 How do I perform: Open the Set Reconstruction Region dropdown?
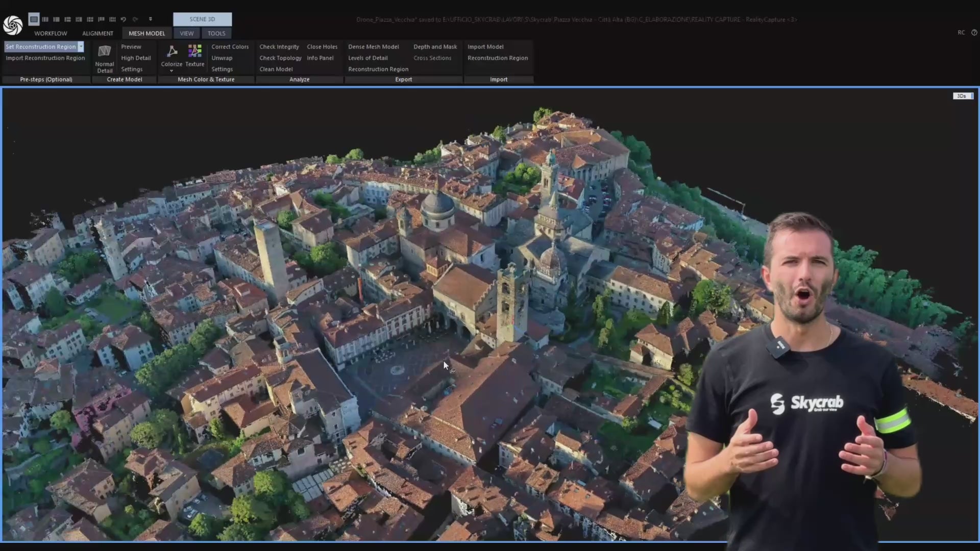pyautogui.click(x=81, y=46)
